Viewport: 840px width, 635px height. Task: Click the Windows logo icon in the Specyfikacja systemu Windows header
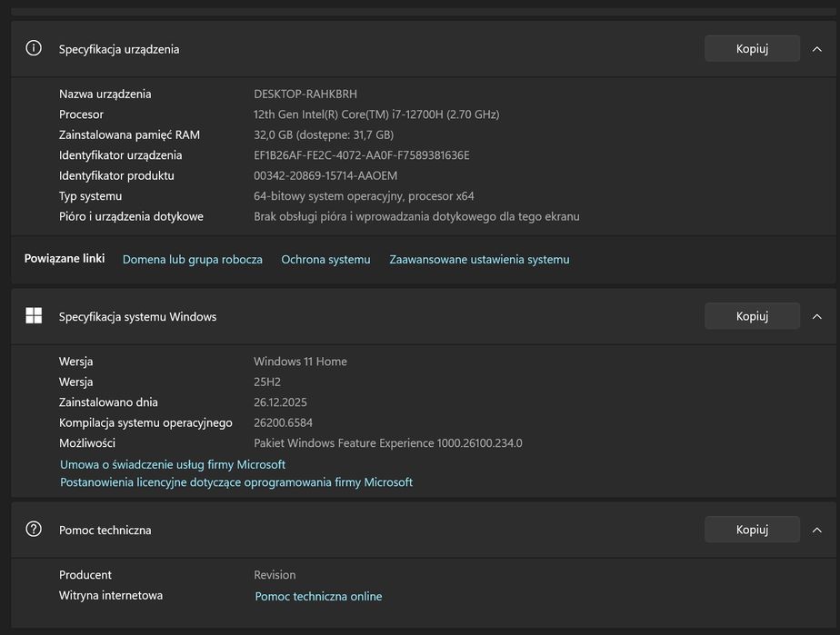point(34,316)
